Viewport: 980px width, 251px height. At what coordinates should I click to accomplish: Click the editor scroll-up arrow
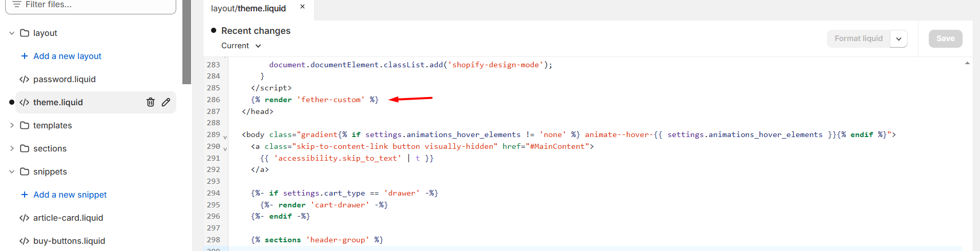tap(967, 63)
